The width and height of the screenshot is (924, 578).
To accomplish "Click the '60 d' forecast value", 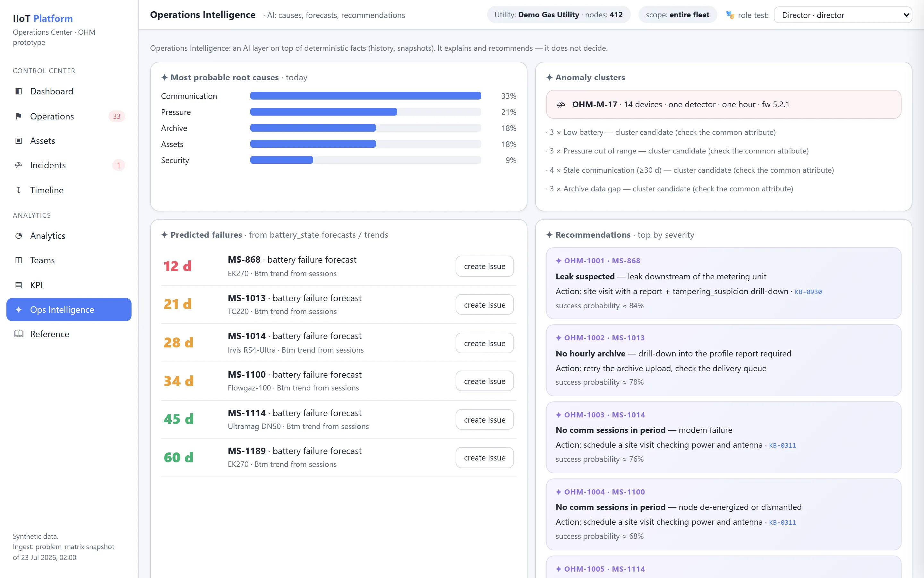I will point(178,458).
